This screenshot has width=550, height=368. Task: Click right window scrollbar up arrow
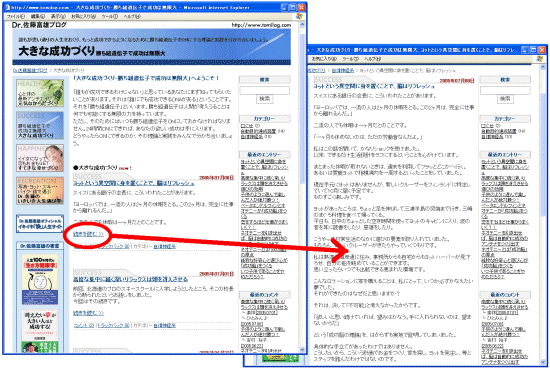pos(543,67)
